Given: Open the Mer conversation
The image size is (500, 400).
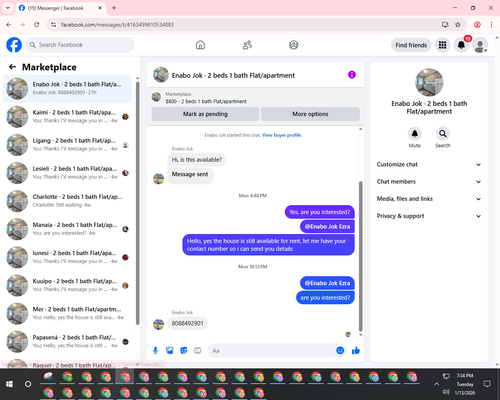Looking at the screenshot, I should point(67,313).
